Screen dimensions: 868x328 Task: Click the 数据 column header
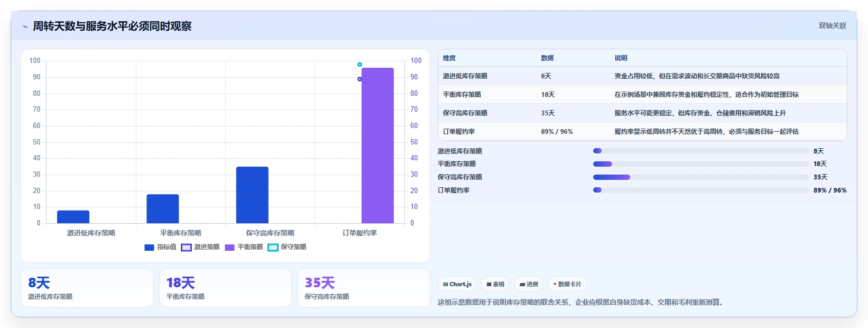click(547, 58)
